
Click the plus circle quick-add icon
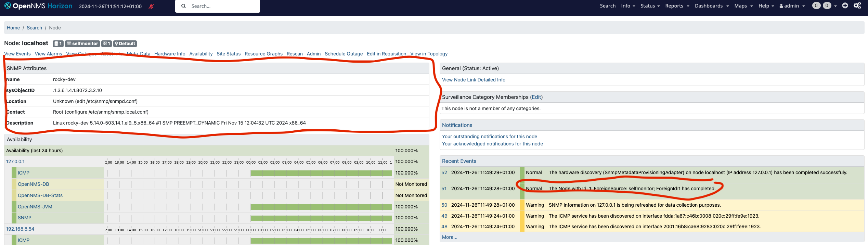(x=845, y=5)
